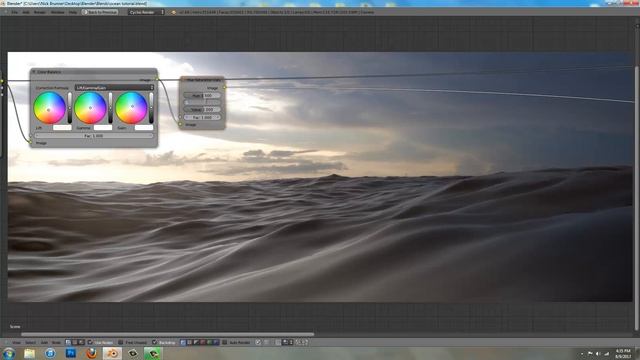Open the blue round taskbar application icon
640x360 pixels.
pyautogui.click(x=50, y=353)
